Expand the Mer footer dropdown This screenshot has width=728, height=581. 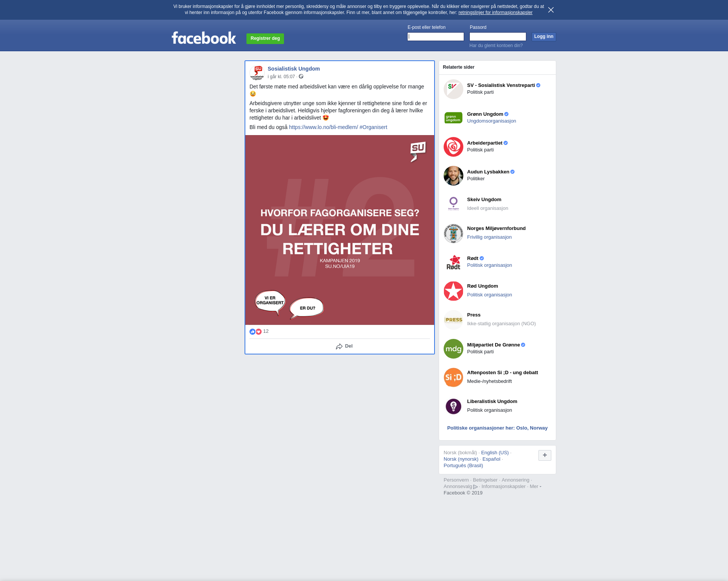pos(535,487)
